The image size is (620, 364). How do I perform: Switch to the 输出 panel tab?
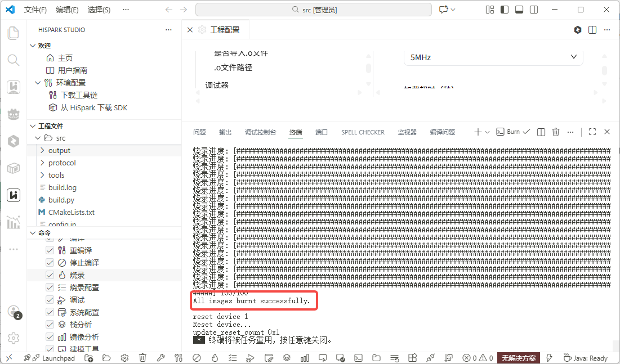click(x=225, y=132)
